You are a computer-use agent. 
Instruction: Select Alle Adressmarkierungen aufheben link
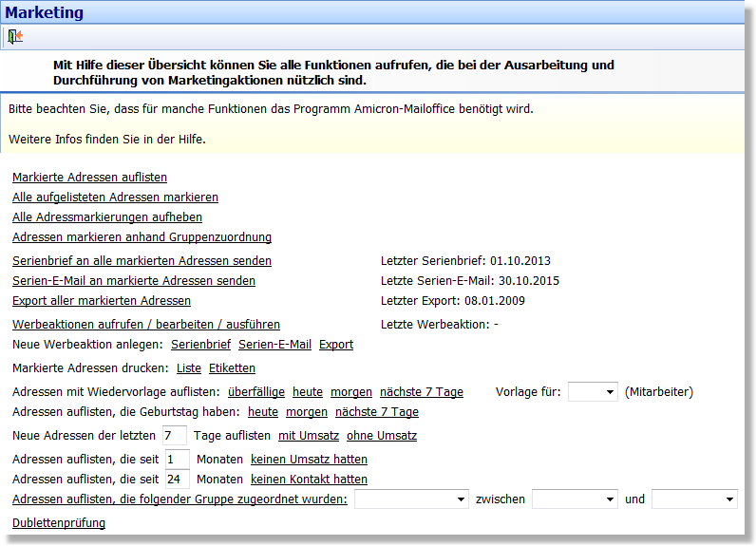point(107,217)
